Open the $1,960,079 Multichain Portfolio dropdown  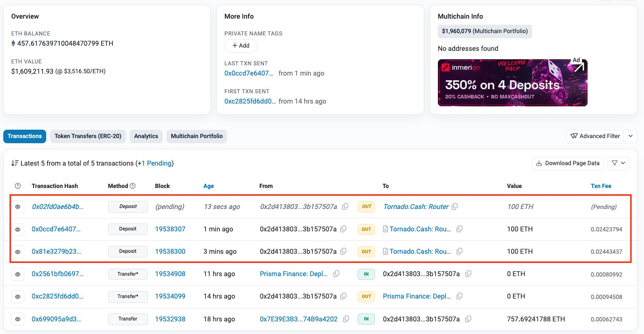pos(485,31)
